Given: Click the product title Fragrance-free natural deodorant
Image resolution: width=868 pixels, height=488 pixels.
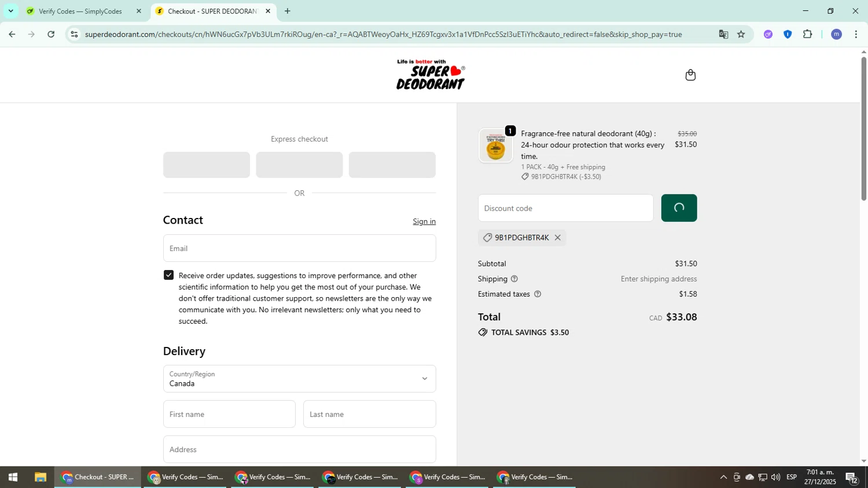Looking at the screenshot, I should point(593,145).
